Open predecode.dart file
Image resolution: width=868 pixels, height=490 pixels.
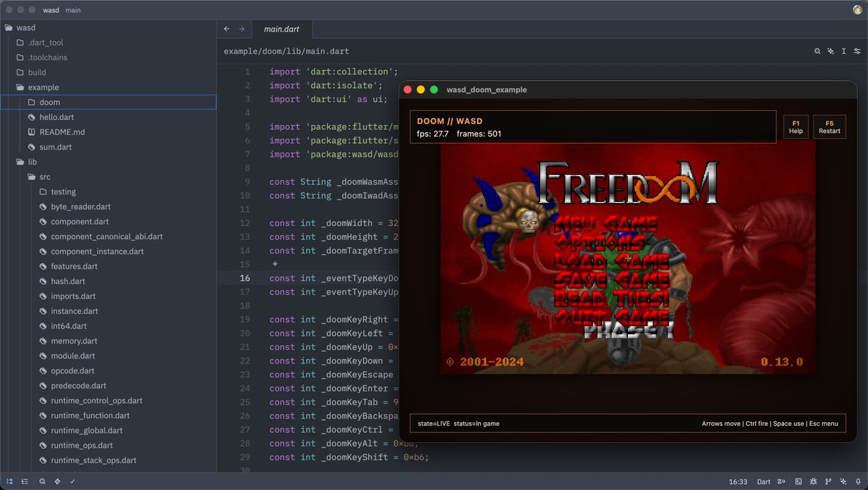click(109, 386)
